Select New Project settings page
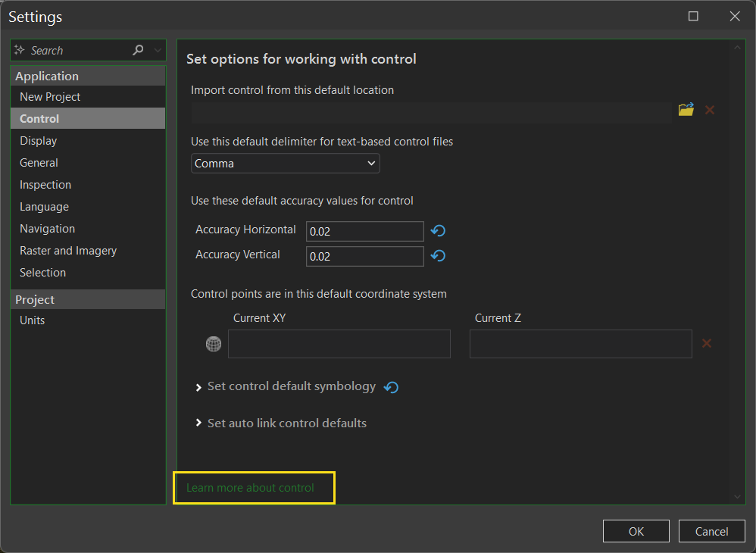Image resolution: width=756 pixels, height=553 pixels. point(88,97)
